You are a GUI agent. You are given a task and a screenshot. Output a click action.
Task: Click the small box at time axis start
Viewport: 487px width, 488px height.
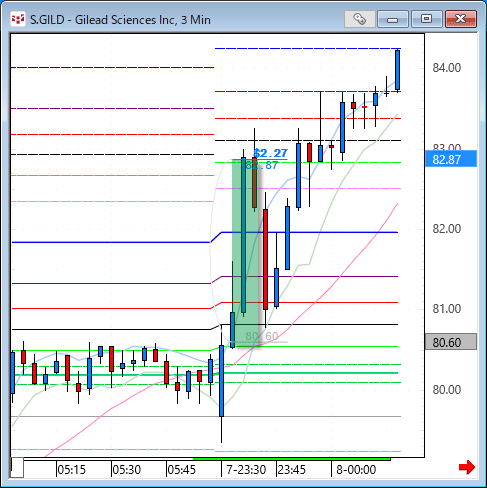pos(17,468)
